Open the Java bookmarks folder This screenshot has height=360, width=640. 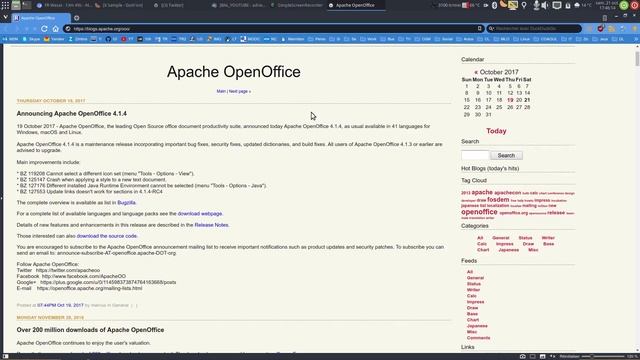(600, 39)
